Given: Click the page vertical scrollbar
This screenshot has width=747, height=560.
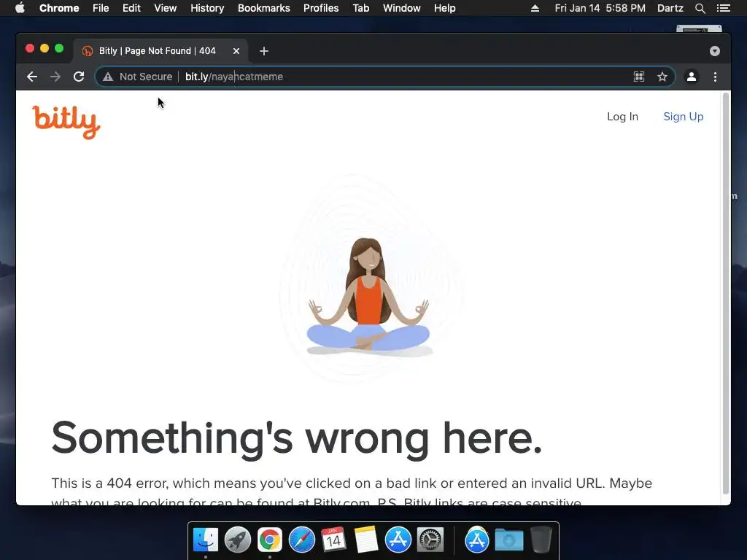Looking at the screenshot, I should pyautogui.click(x=726, y=294).
